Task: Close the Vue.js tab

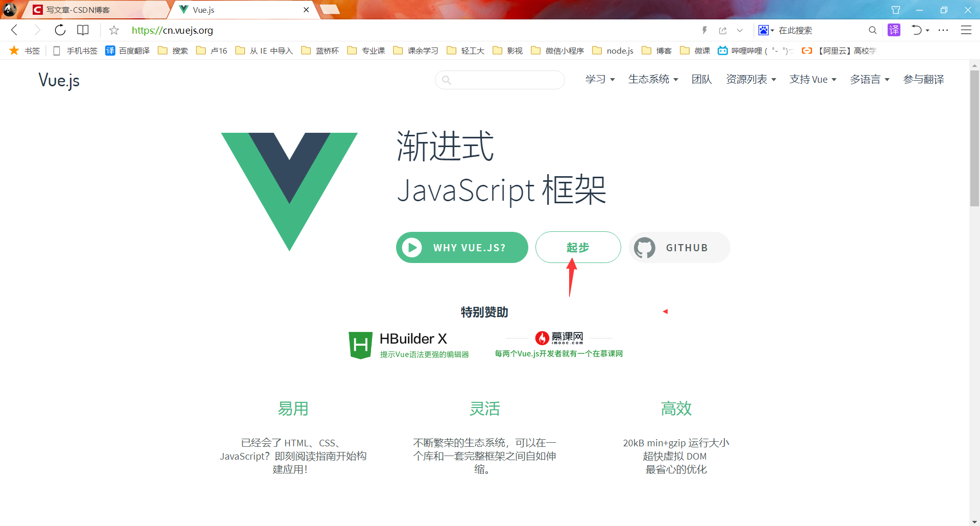Action: 306,10
